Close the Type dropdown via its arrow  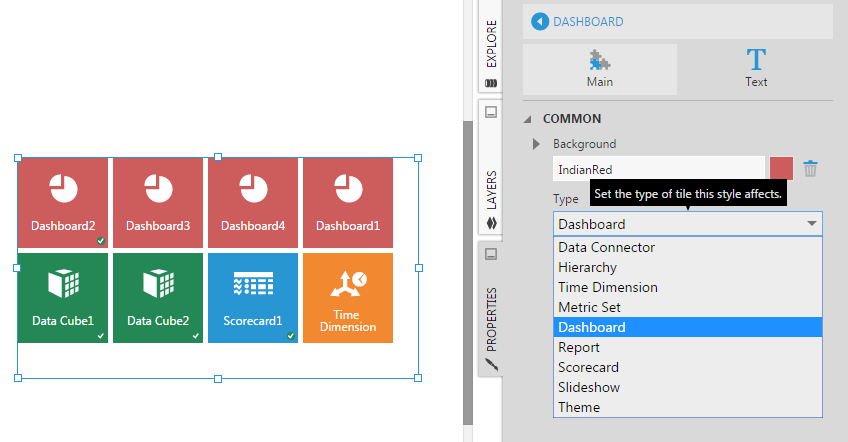811,224
